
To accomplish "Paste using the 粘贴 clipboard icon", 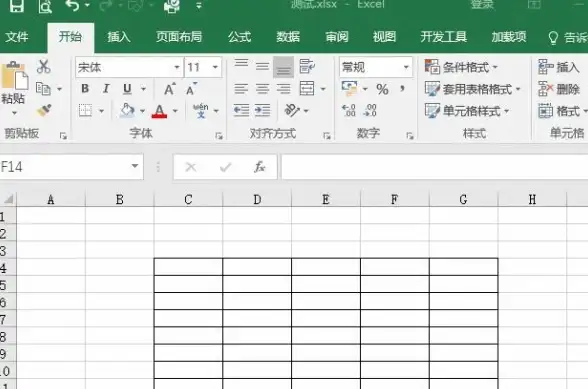I will coord(14,76).
